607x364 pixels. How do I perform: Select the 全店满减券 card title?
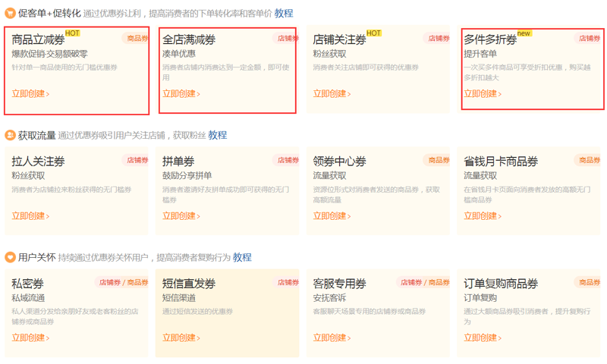(189, 40)
